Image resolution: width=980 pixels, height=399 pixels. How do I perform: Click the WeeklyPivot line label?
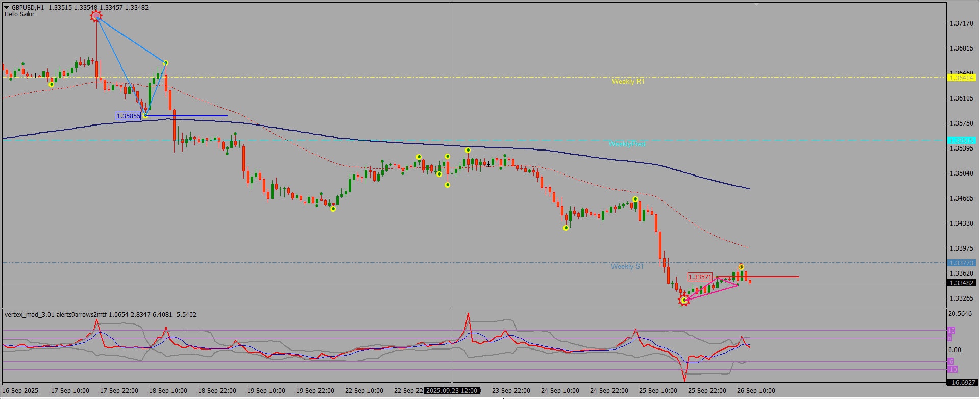(x=627, y=144)
